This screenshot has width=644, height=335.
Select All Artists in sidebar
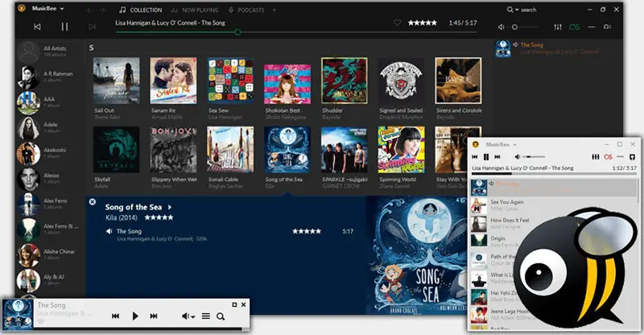tap(49, 51)
